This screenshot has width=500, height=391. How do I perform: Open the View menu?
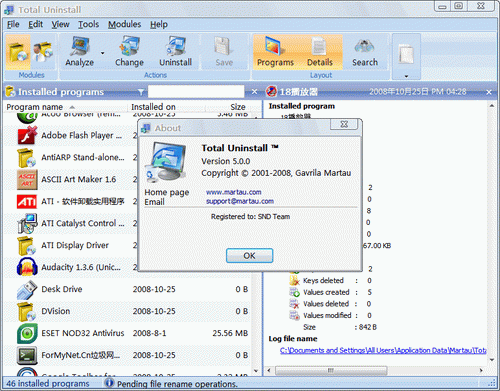pos(60,24)
